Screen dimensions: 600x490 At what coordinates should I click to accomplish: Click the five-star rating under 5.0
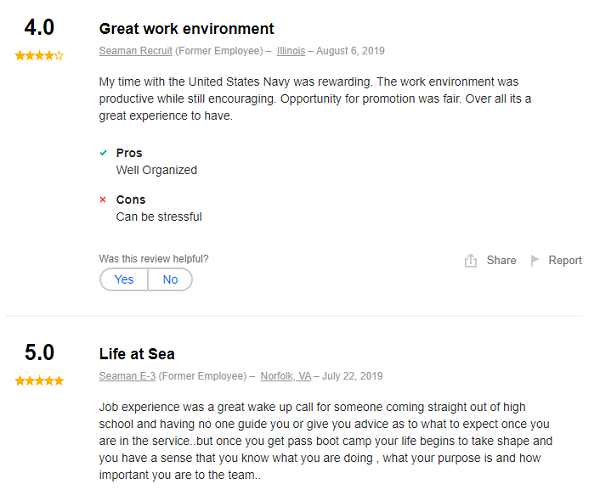[x=39, y=381]
